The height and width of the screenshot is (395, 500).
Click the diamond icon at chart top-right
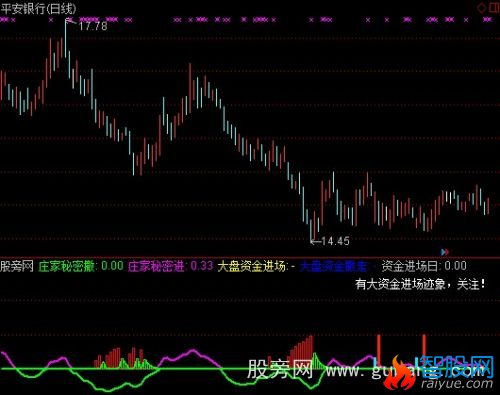482,7
